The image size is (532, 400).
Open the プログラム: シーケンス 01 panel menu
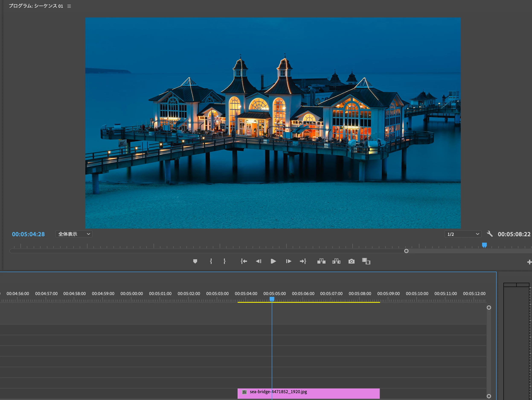69,6
